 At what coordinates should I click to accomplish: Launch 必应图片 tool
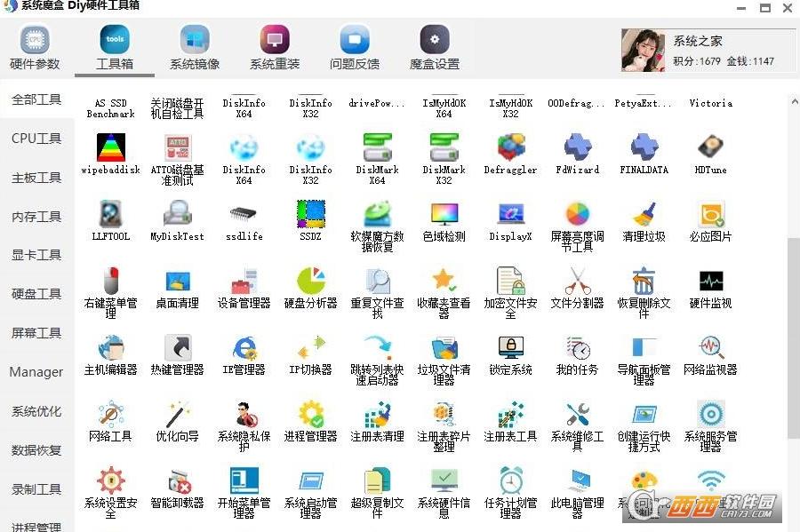[710, 221]
